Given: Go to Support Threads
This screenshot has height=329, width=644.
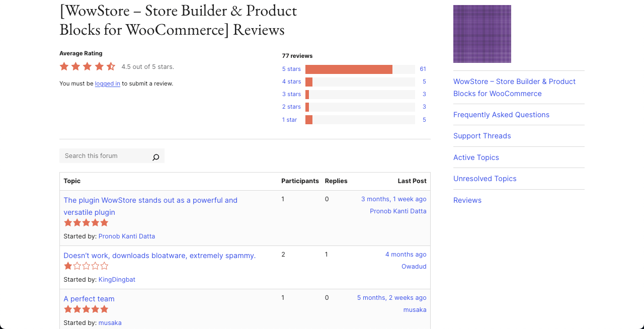Looking at the screenshot, I should (x=482, y=136).
